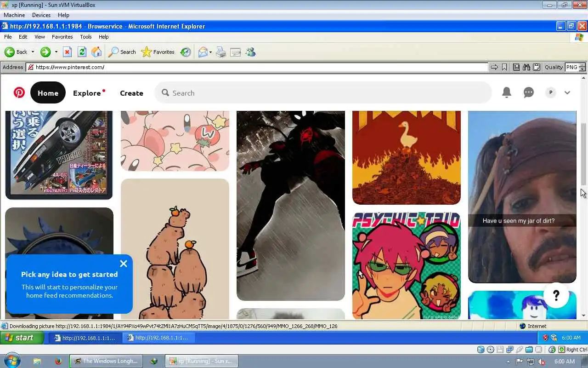Click the Browservice binoculars find icon
Image resolution: width=588 pixels, height=368 pixels.
(x=526, y=67)
